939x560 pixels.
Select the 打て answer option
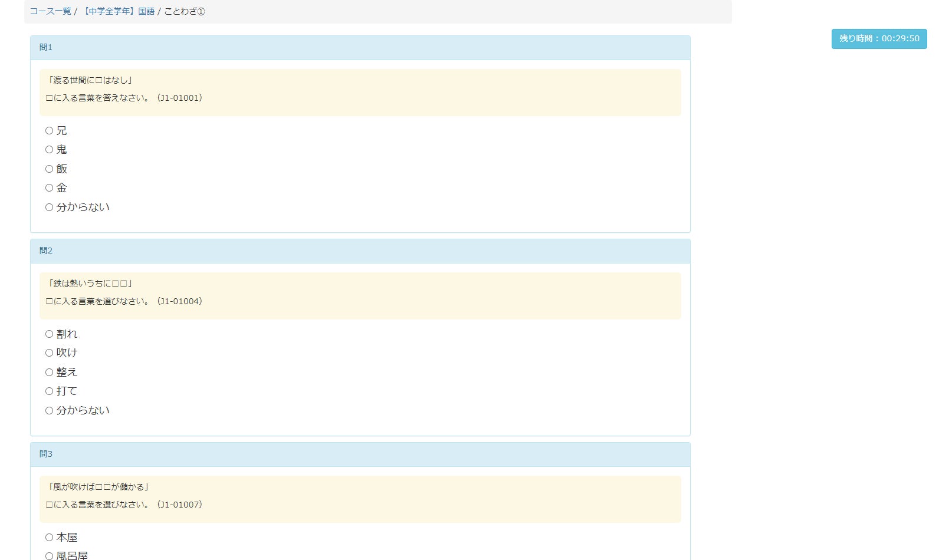coord(50,391)
